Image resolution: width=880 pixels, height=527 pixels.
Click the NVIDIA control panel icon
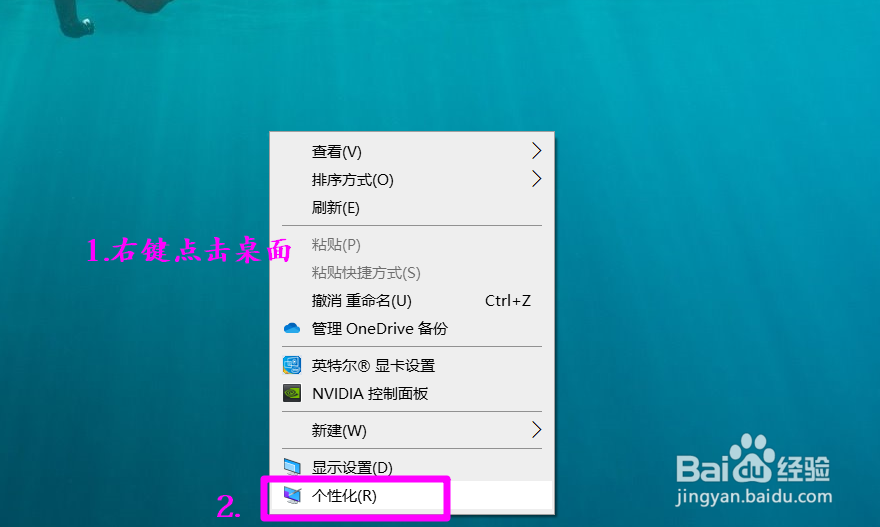pos(292,393)
